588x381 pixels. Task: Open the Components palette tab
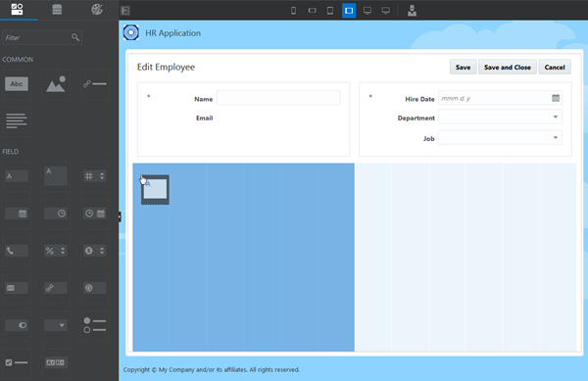pyautogui.click(x=17, y=10)
